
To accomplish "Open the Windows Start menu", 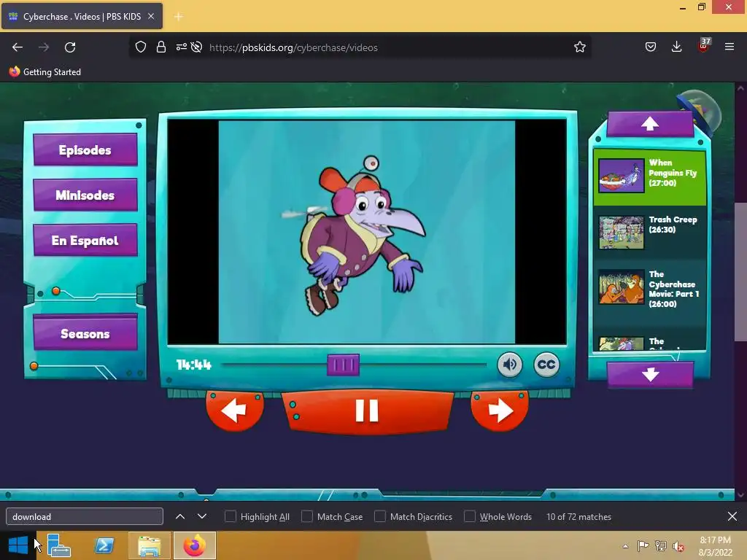I will [18, 545].
